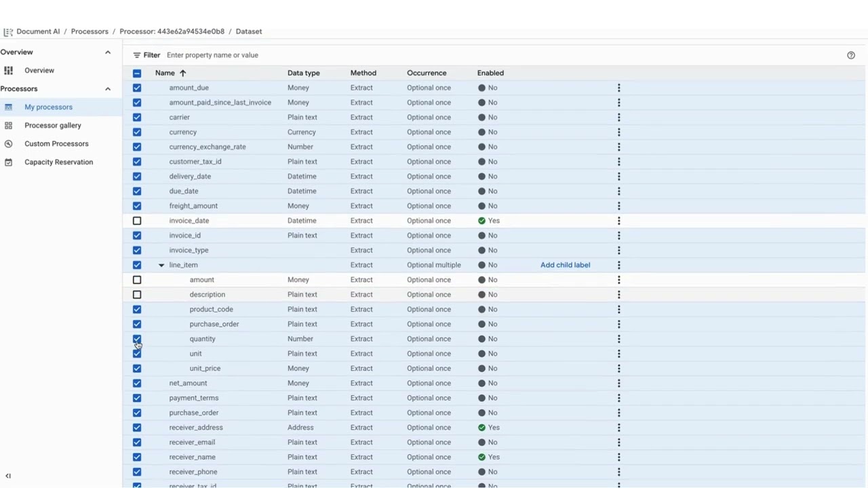
Task: Open the three-dot menu for due_date
Action: tap(618, 191)
